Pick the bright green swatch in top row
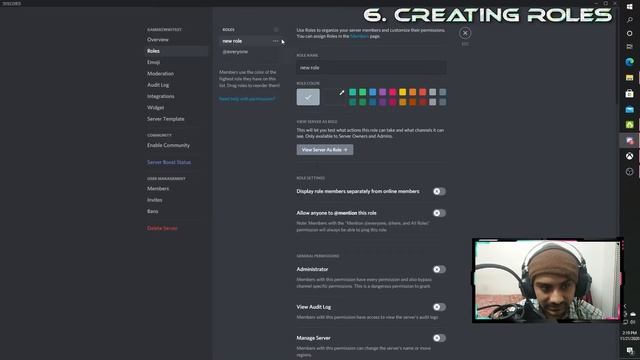The width and height of the screenshot is (640, 360). pos(362,92)
